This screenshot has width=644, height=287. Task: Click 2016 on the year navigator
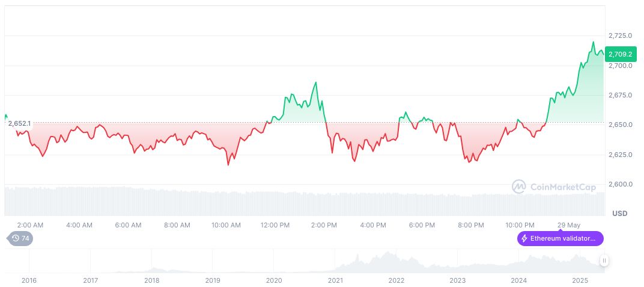click(29, 280)
